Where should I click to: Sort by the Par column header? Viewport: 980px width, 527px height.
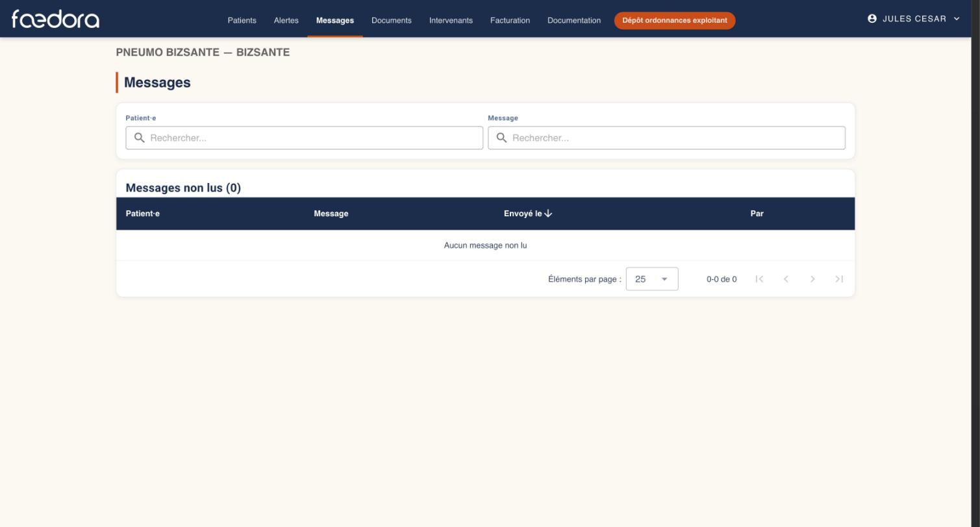coord(757,214)
